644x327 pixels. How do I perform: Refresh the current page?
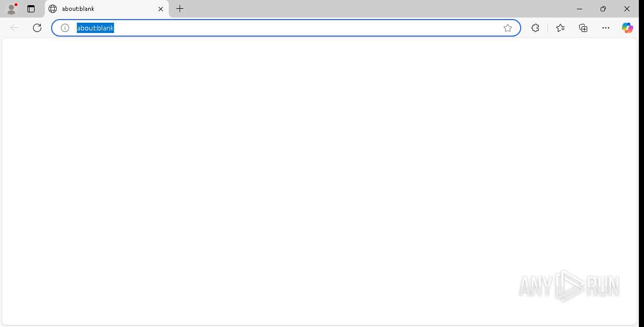click(37, 28)
